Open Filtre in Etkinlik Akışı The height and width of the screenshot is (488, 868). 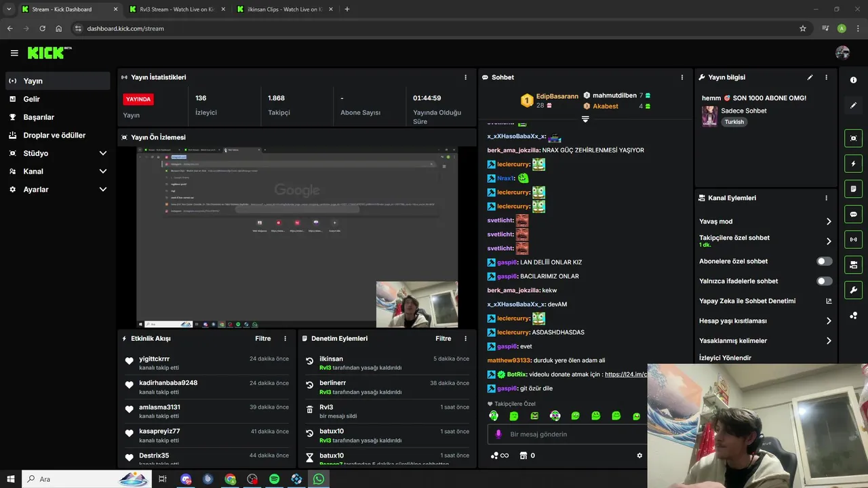tap(263, 338)
